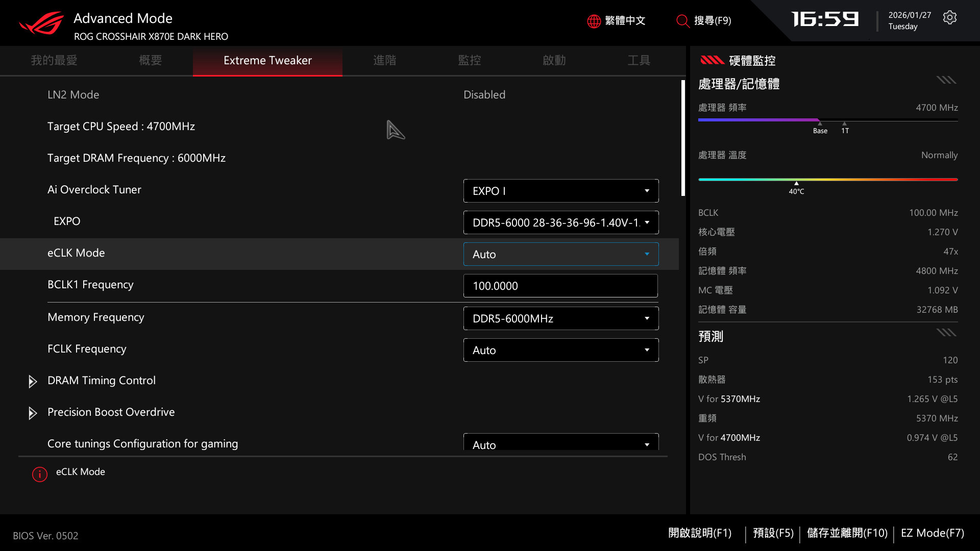Click the 儲存並離開(F10) button
This screenshot has height=551, width=980.
[847, 533]
